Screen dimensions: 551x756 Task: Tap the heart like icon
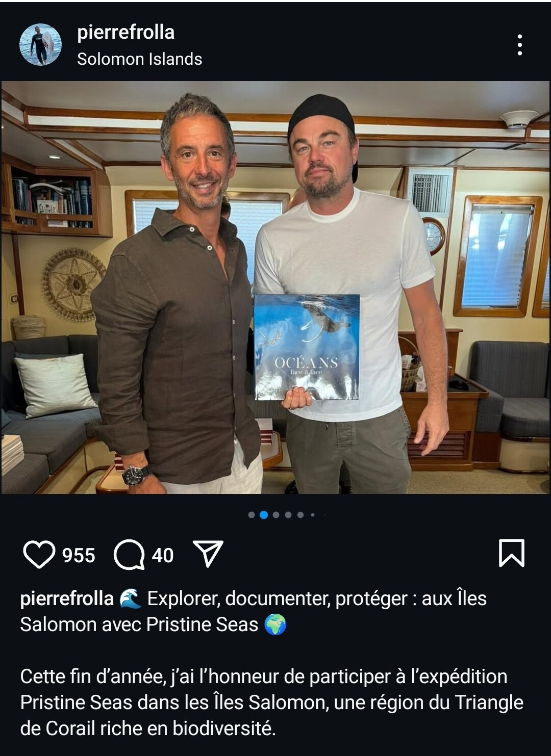coord(39,554)
